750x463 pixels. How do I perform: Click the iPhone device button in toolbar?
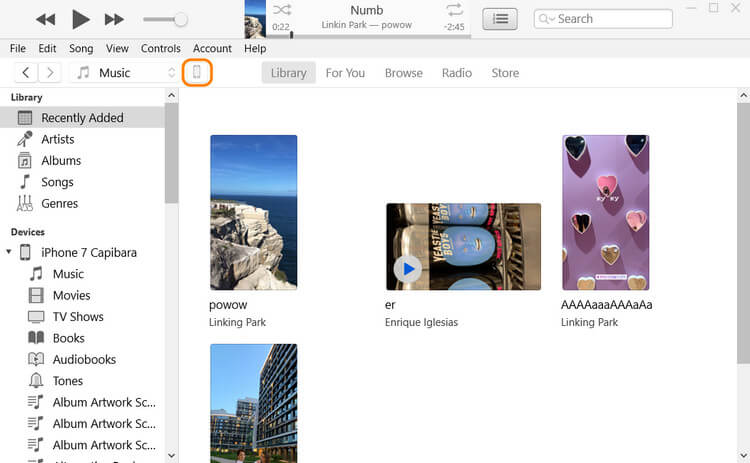coord(197,73)
